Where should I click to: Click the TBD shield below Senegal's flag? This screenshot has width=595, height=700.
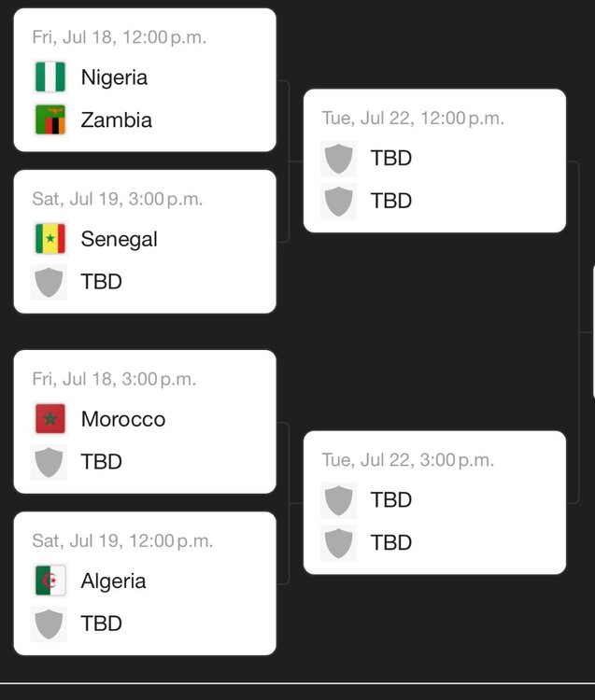click(50, 282)
